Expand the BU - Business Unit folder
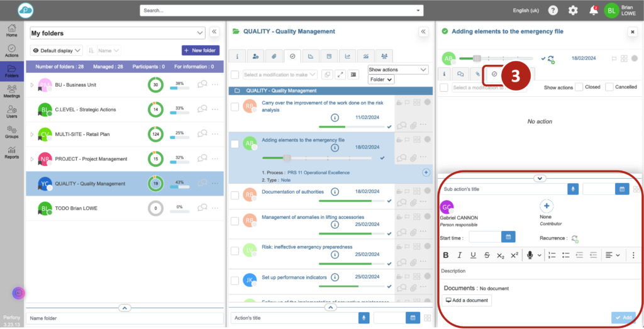 [32, 84]
